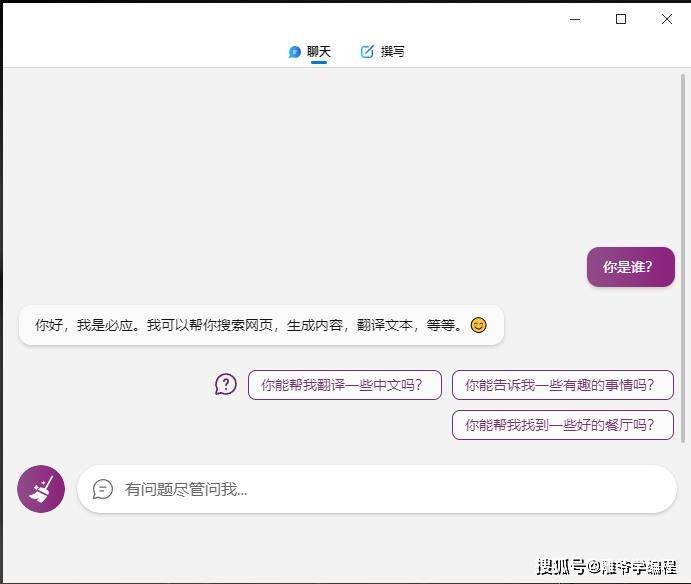Minimize the chat window
The height and width of the screenshot is (584, 691).
pyautogui.click(x=575, y=19)
